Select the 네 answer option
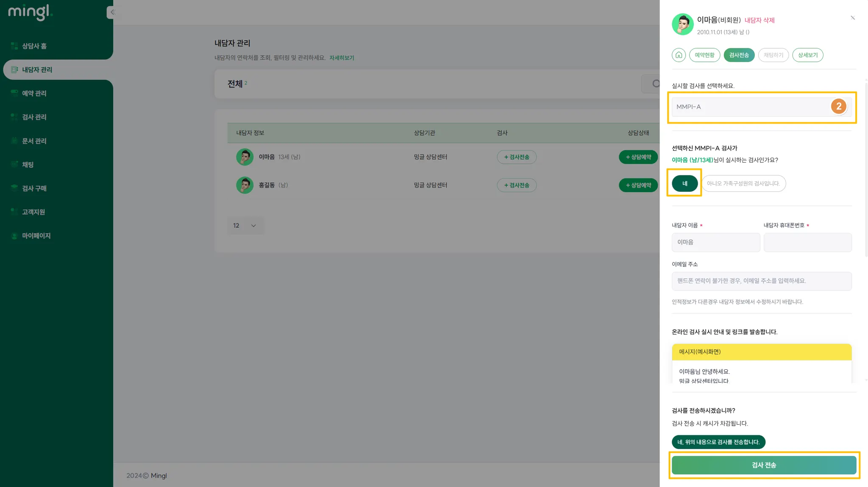The height and width of the screenshot is (487, 868). coord(684,183)
